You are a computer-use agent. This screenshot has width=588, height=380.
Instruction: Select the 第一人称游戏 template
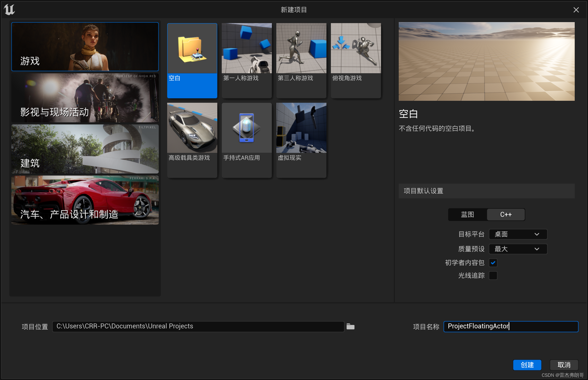pos(246,60)
